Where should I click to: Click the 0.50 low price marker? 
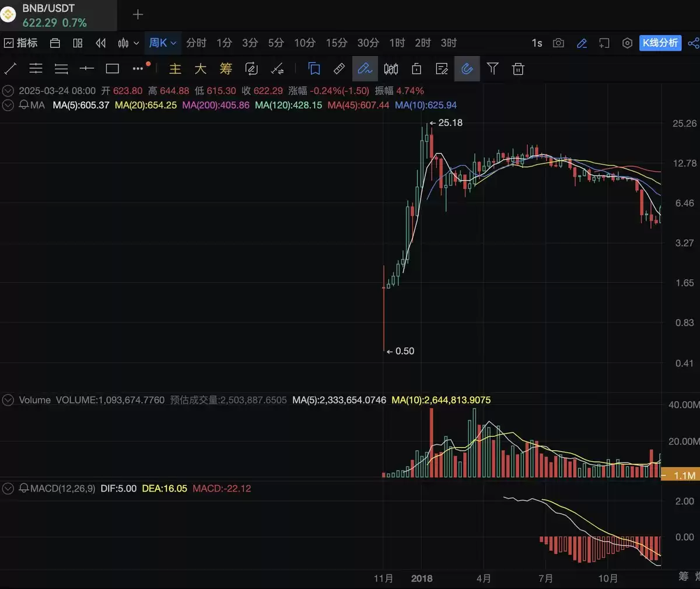(x=400, y=351)
